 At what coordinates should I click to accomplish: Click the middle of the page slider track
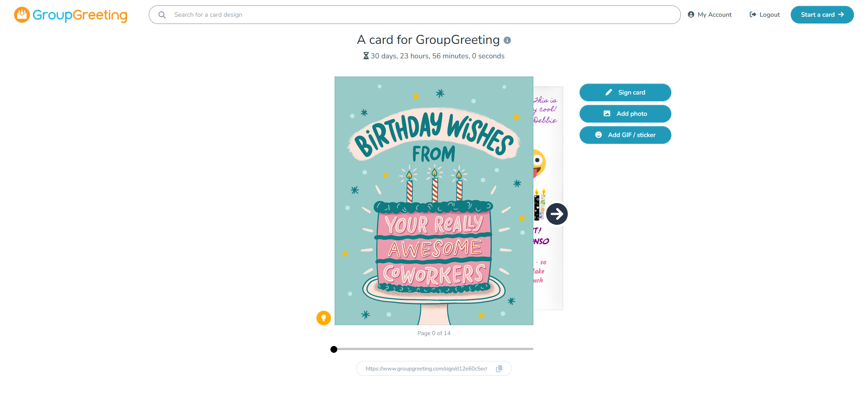click(x=434, y=349)
